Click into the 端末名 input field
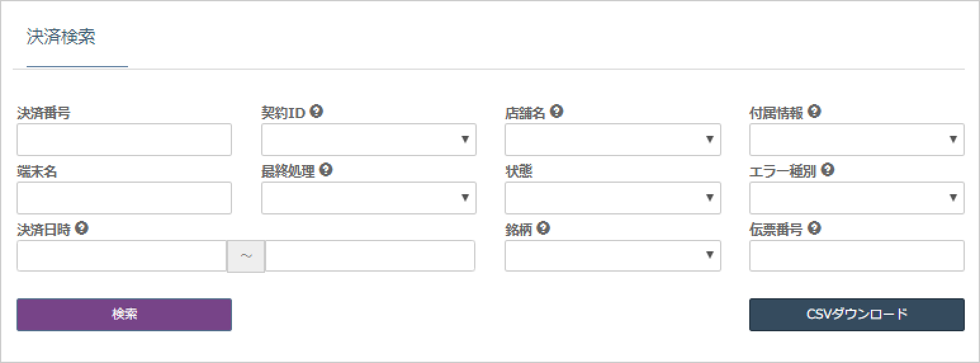Screen dimensions: 980x363 [124, 198]
